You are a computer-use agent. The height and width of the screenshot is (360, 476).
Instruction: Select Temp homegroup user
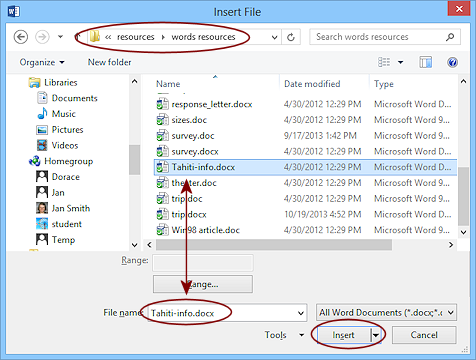pyautogui.click(x=63, y=239)
